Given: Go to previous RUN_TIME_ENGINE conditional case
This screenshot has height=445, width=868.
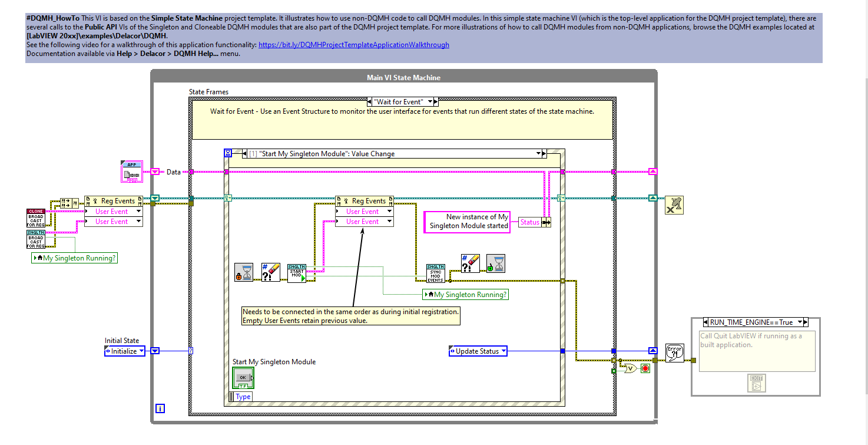Looking at the screenshot, I should click(707, 322).
